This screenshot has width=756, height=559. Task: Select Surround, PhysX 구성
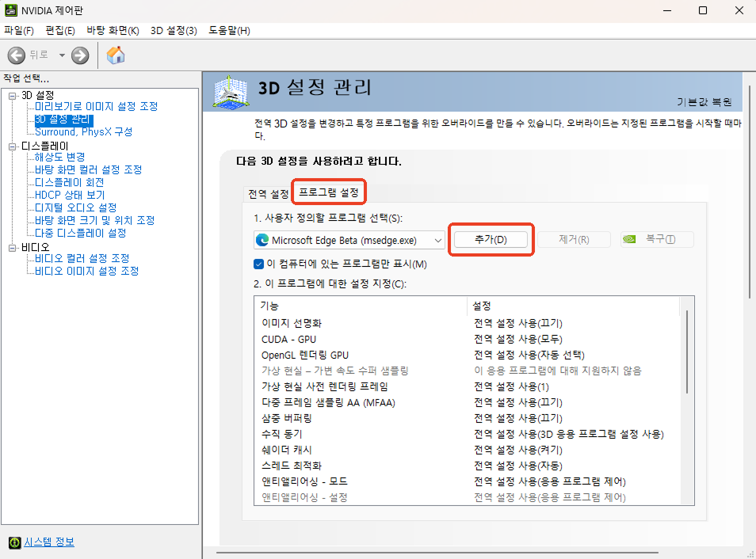pos(83,132)
